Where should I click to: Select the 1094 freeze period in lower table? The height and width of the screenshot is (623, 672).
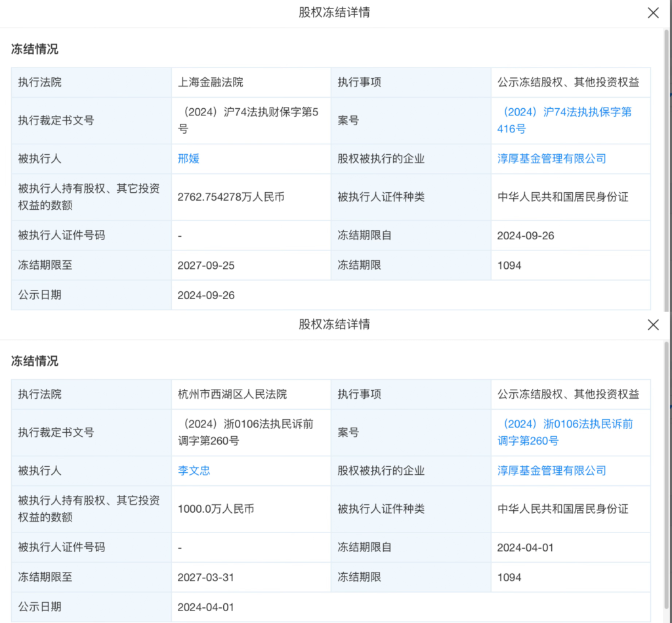pos(509,577)
